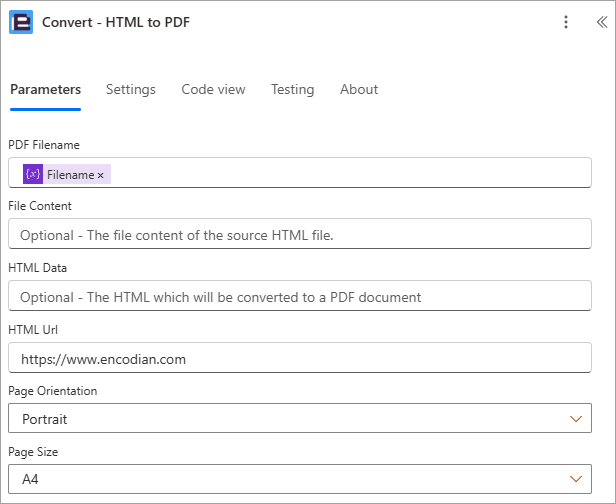Open the Code view tab
616x504 pixels.
[x=213, y=90]
